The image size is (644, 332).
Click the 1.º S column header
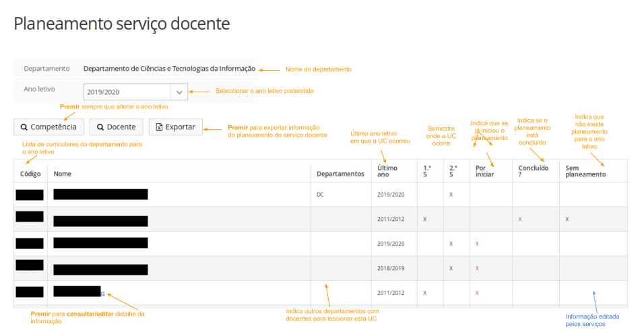427,171
